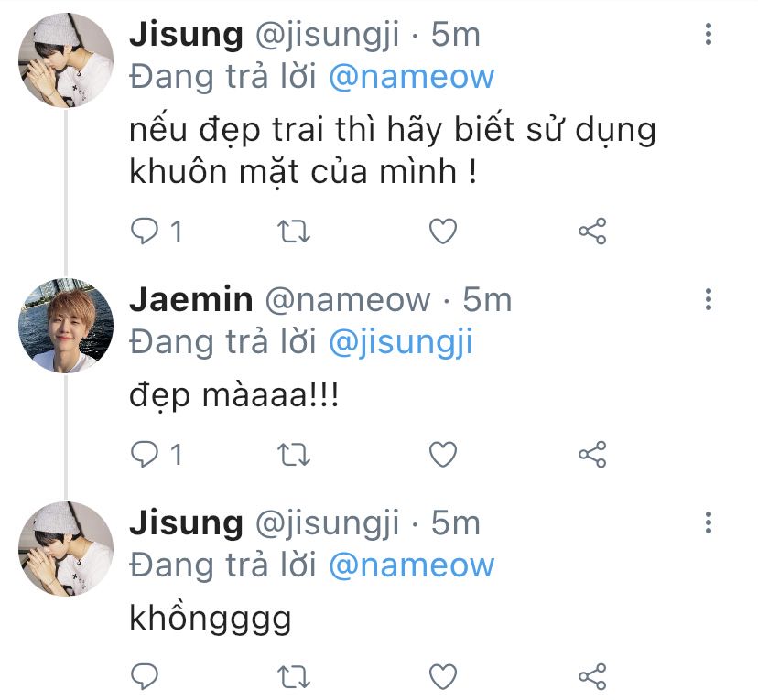Like Jisung's "khồngggg" tweet
The width and height of the screenshot is (758, 700).
(x=443, y=676)
